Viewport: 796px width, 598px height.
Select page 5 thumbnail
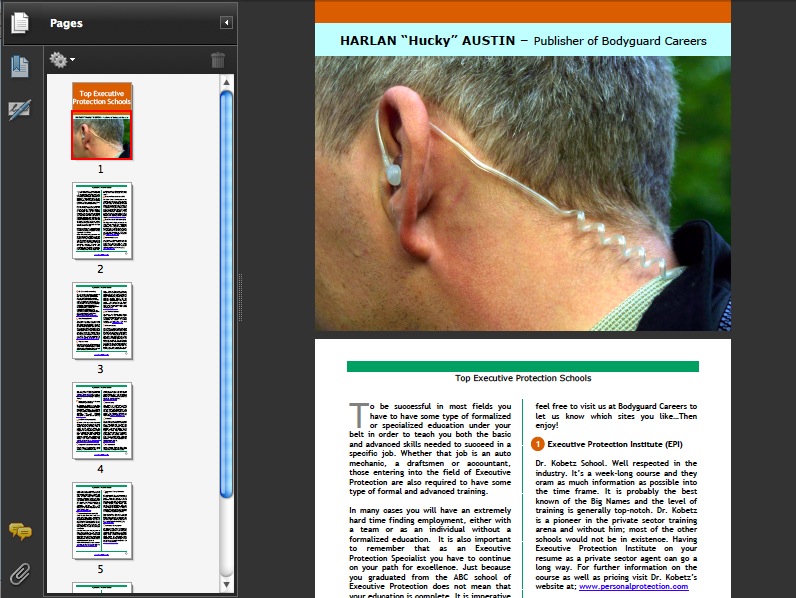(x=102, y=521)
